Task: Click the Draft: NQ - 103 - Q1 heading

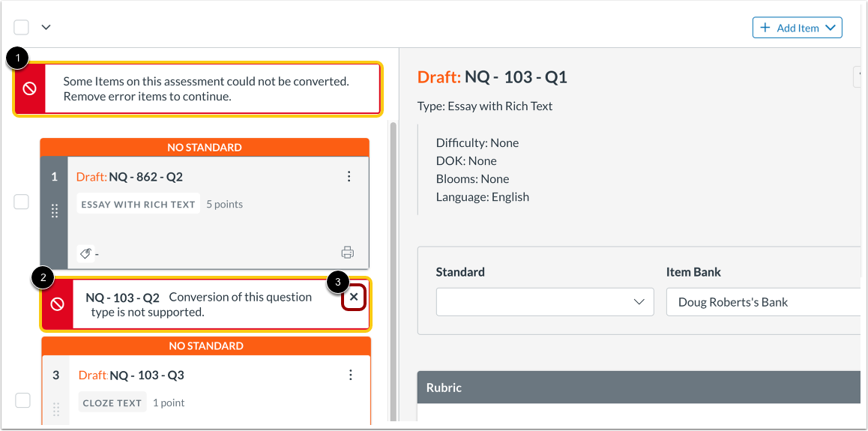Action: click(492, 77)
